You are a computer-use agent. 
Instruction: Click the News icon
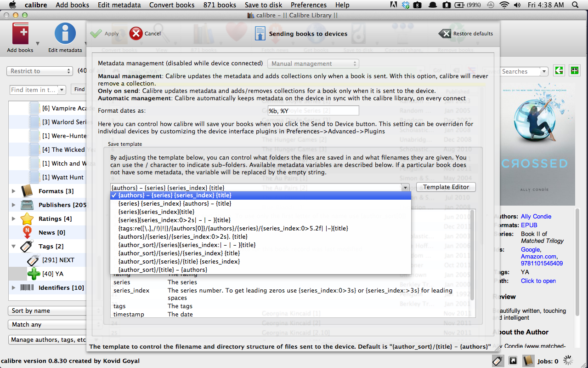tap(28, 232)
